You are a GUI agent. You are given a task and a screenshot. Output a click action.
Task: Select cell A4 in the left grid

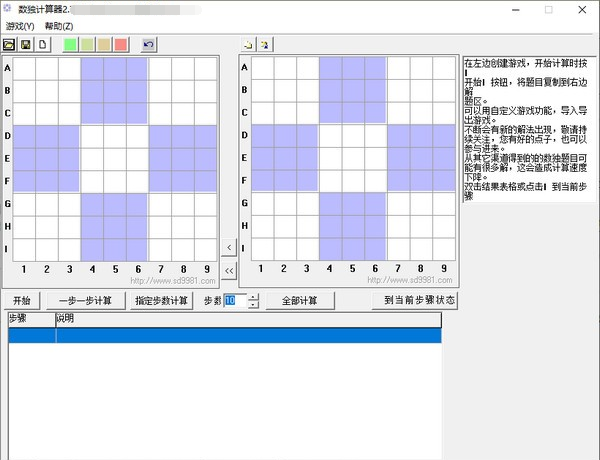click(x=92, y=69)
